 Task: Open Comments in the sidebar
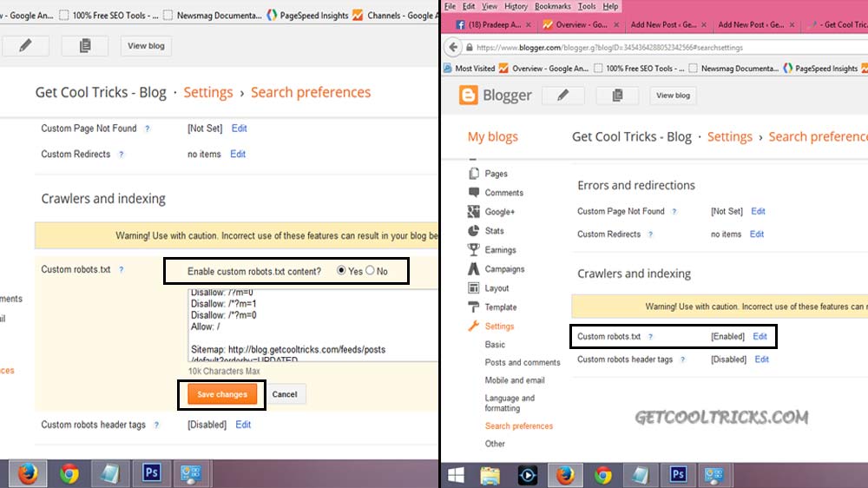[x=503, y=193]
